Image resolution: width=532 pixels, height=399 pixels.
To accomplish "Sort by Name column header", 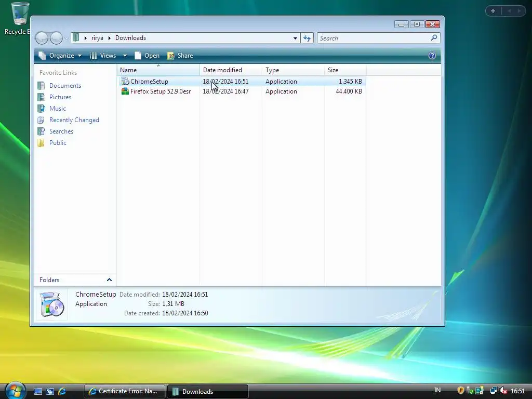I will click(x=158, y=70).
